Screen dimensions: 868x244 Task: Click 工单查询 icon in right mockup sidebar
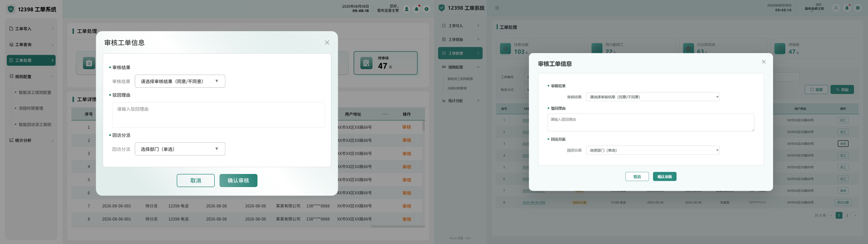[x=444, y=39]
